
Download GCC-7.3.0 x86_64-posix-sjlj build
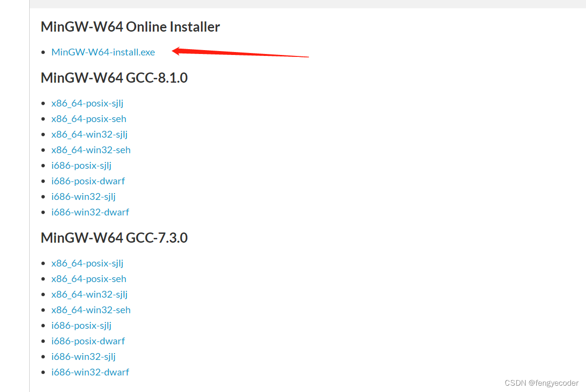coord(88,263)
